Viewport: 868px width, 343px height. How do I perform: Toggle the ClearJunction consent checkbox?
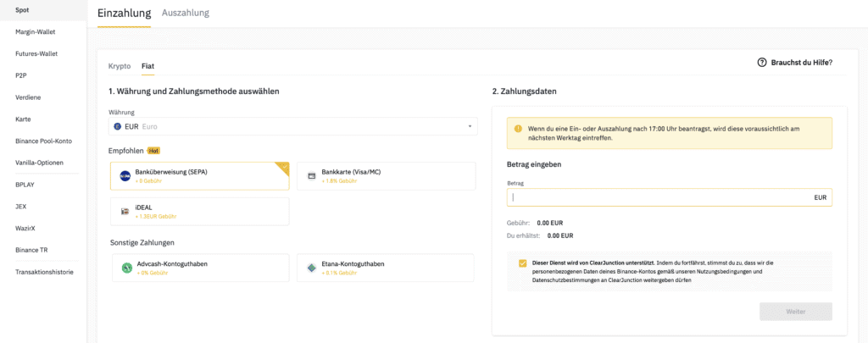(522, 263)
